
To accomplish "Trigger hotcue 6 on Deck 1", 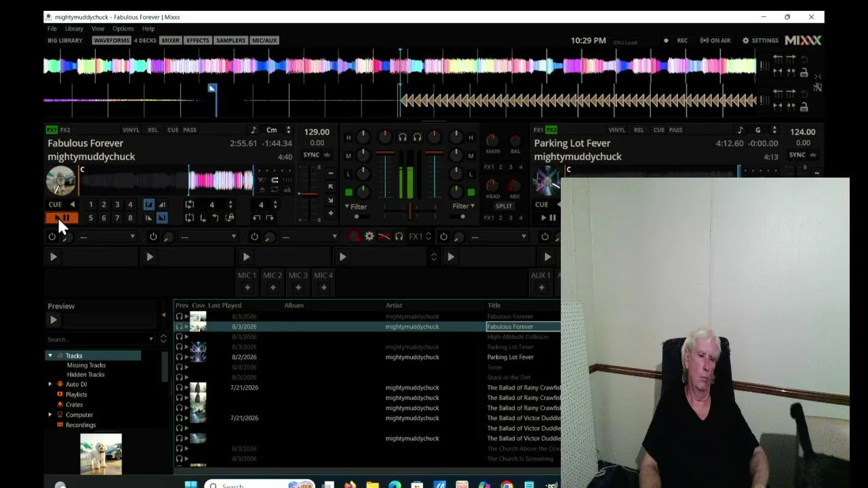I will (x=104, y=218).
